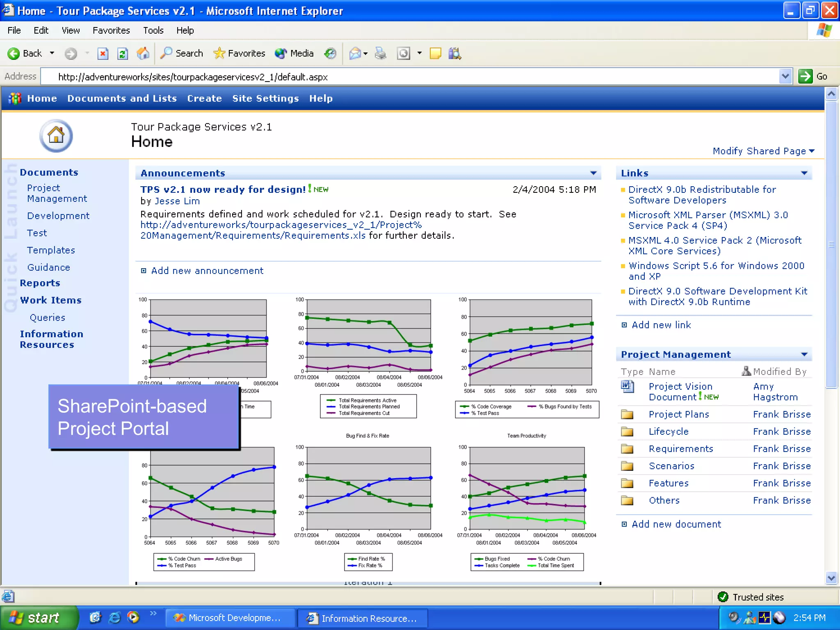
Task: Open the Modify Shared Page dropdown
Action: coord(763,151)
